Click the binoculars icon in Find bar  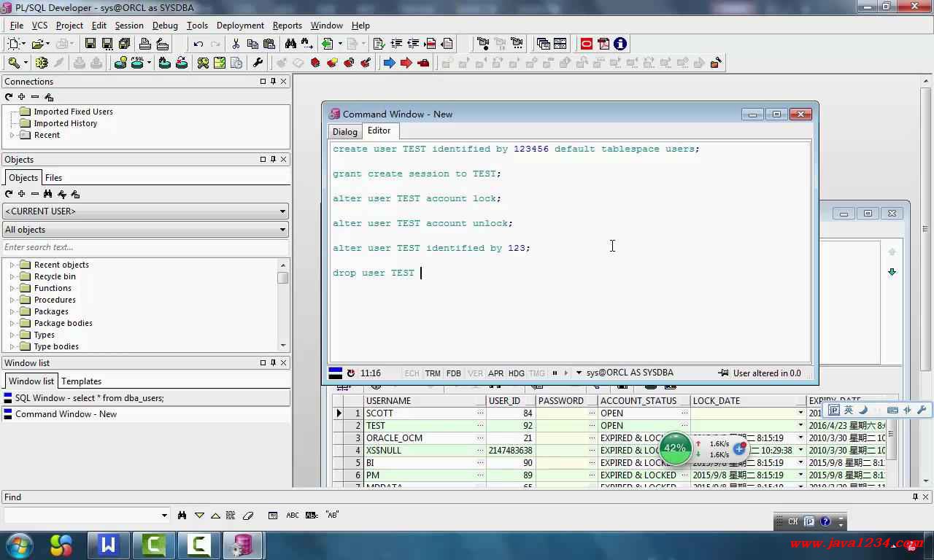click(182, 516)
